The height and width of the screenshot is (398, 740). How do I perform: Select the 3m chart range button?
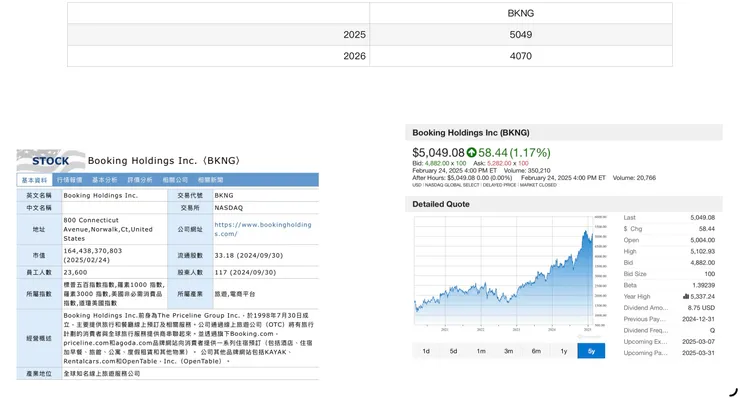point(508,351)
